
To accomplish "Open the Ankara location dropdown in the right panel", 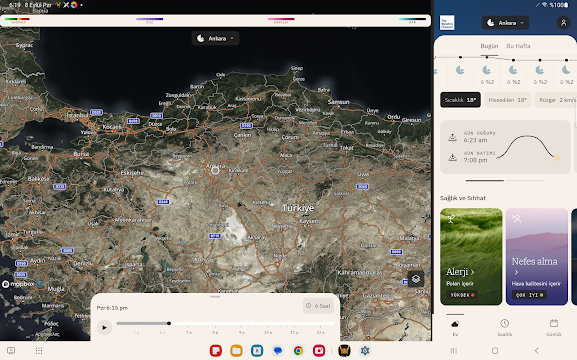I will [505, 23].
